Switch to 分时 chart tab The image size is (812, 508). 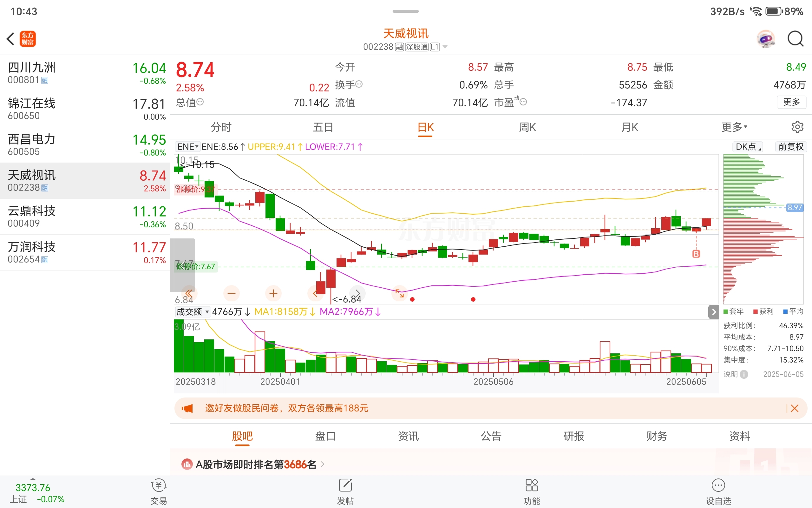click(x=221, y=127)
